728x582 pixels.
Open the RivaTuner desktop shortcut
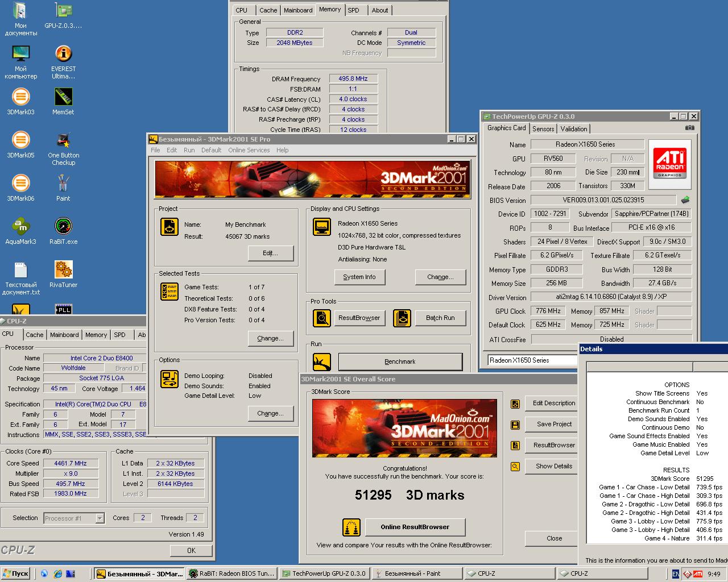pos(63,275)
